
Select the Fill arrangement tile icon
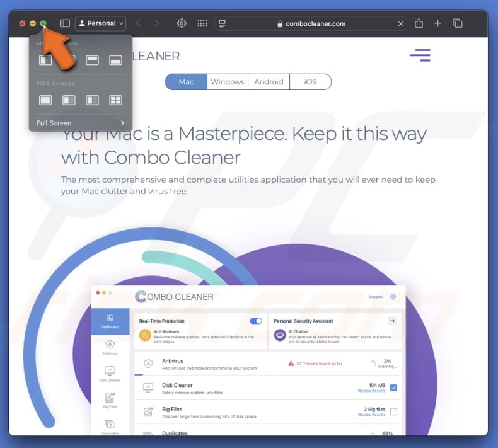pos(45,100)
